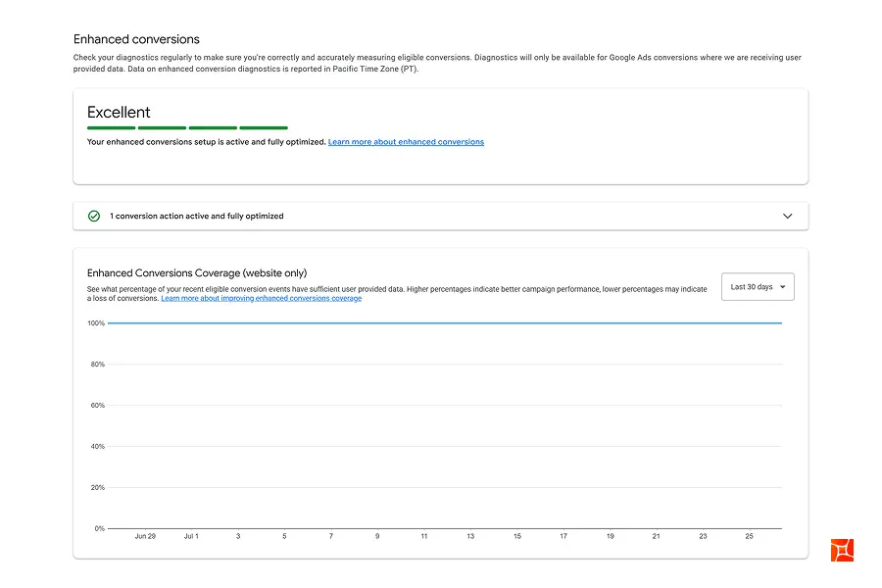Click the 0% axis label
This screenshot has height=588, width=882.
pos(99,528)
